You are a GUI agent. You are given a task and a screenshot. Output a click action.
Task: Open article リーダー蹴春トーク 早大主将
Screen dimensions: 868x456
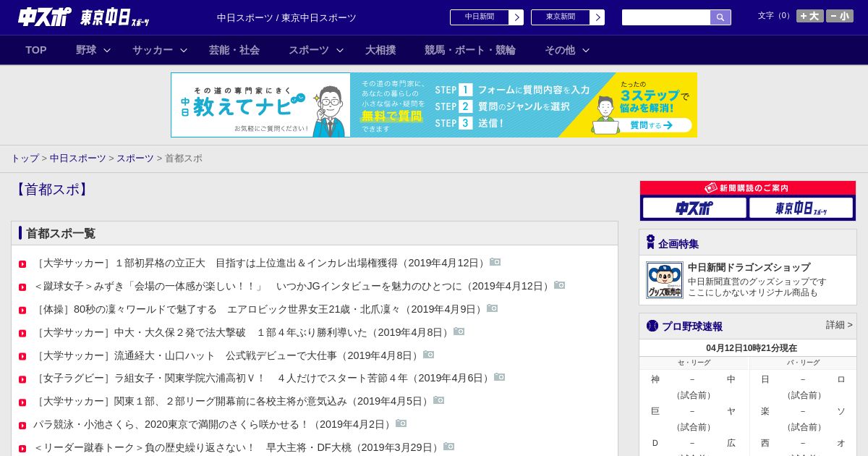coord(238,447)
